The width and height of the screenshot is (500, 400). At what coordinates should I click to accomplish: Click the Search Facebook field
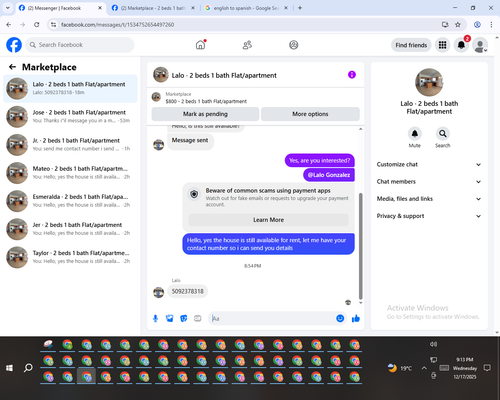80,45
